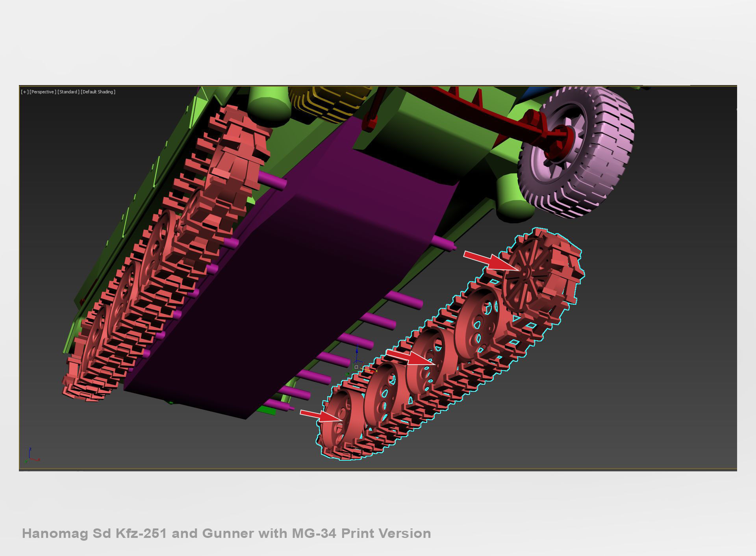Open the [+] viewport general menu
This screenshot has height=556, width=756.
[x=24, y=92]
